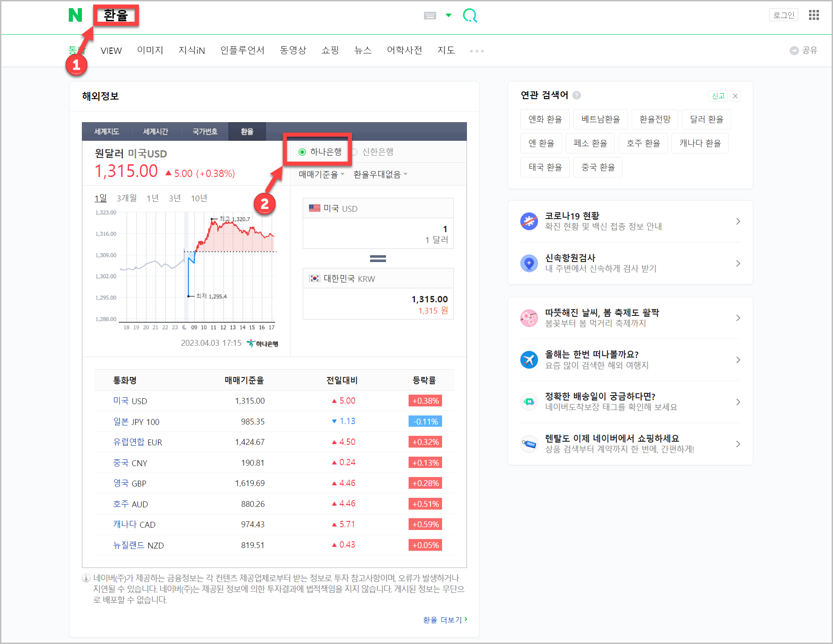Screen dimensions: 833x644
Task: Show the 3년 chart period
Action: pyautogui.click(x=175, y=198)
